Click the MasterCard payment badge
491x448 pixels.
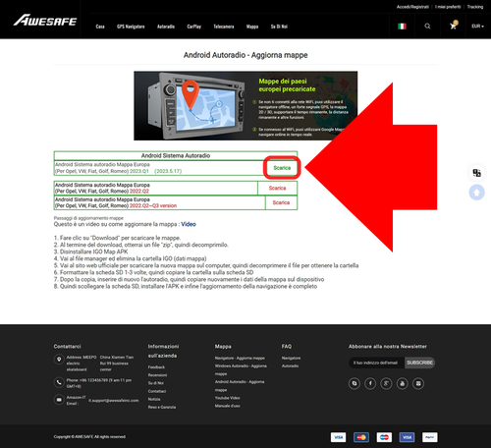click(x=361, y=437)
